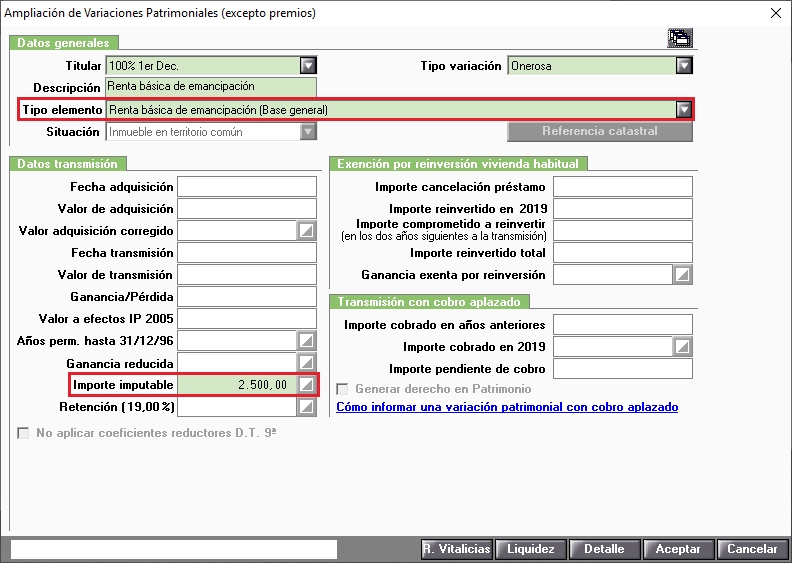Click the Retención (19,00%) field

coord(237,406)
